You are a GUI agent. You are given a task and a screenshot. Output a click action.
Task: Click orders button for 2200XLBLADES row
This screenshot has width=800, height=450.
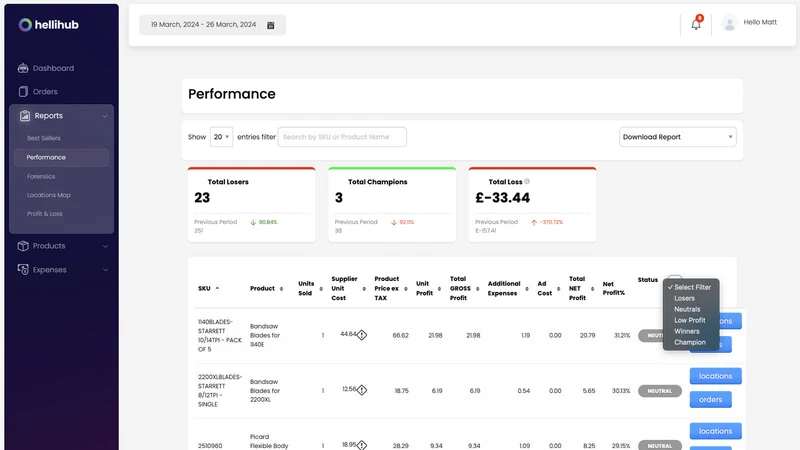click(x=710, y=399)
